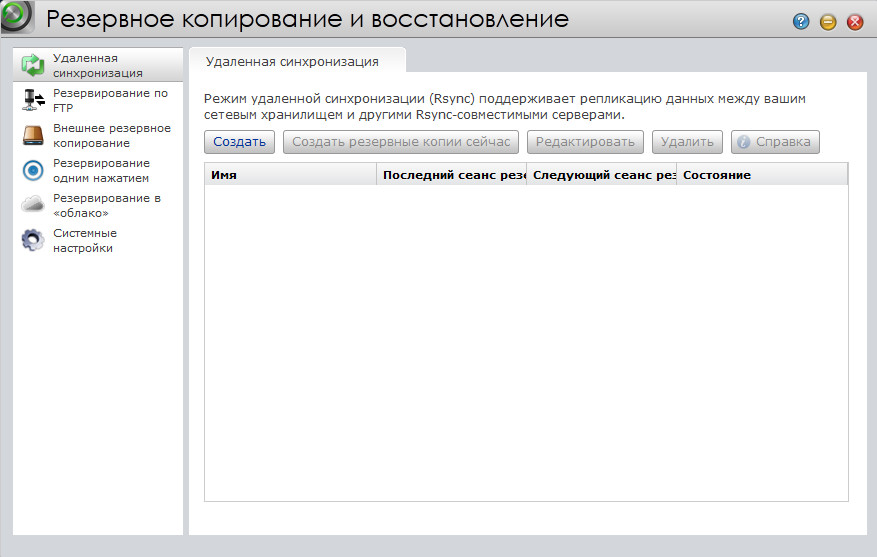Open the Справка toolbar button

point(775,142)
